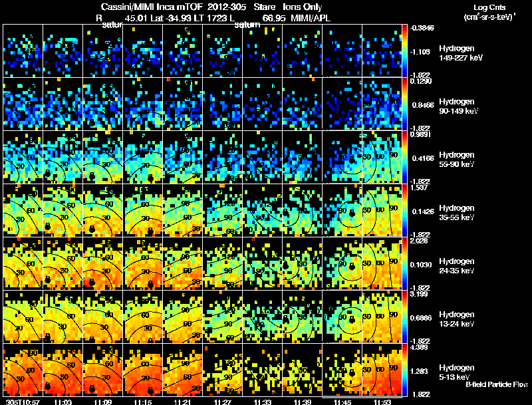Click the 4.389 color scale value
532x405 pixels.
tap(420, 347)
